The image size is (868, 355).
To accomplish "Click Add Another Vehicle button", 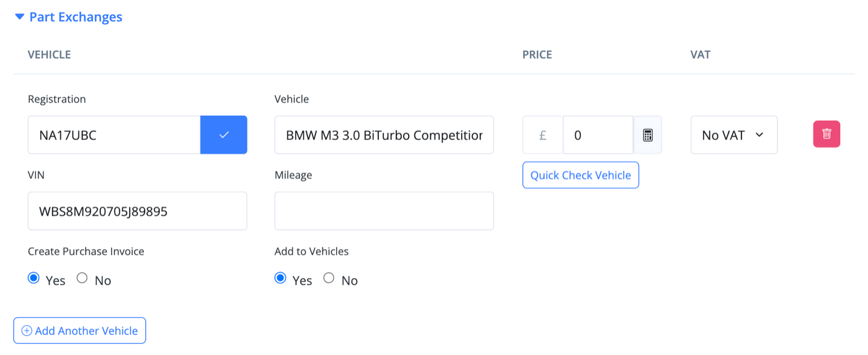I will click(x=80, y=330).
